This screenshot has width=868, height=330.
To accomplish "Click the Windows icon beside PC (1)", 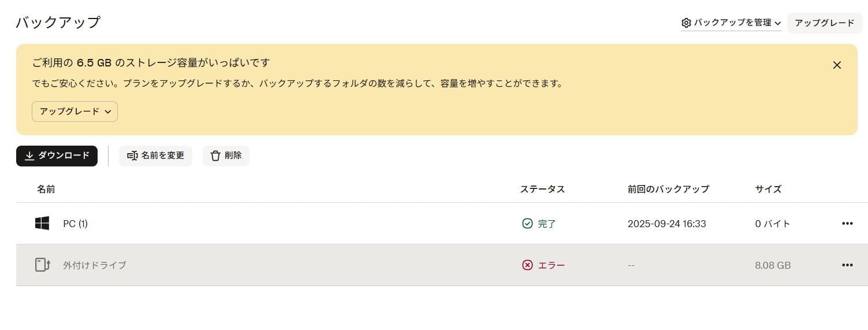I will coord(42,224).
